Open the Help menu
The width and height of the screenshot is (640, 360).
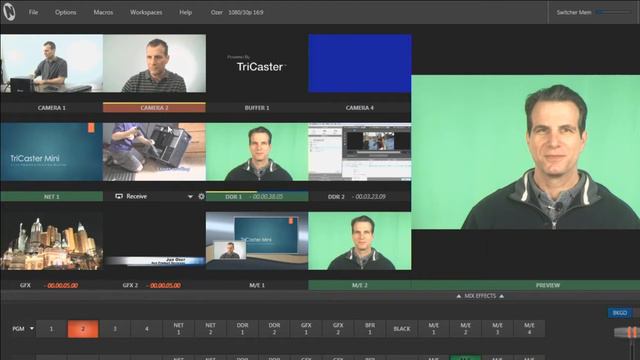click(x=185, y=12)
